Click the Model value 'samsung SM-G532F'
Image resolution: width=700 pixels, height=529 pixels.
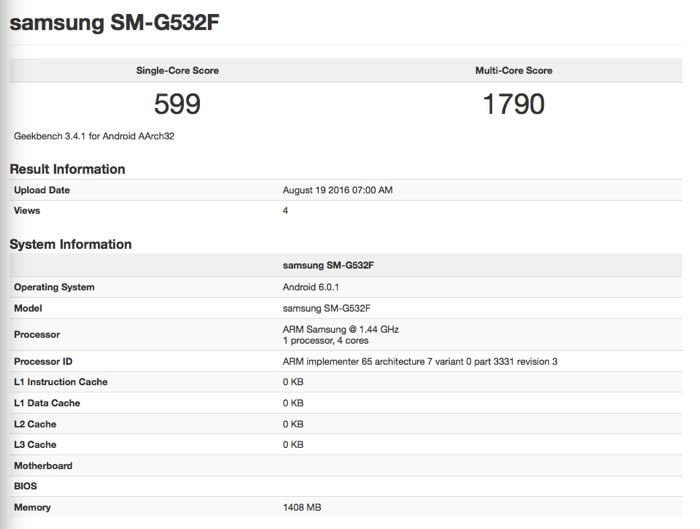click(x=326, y=308)
